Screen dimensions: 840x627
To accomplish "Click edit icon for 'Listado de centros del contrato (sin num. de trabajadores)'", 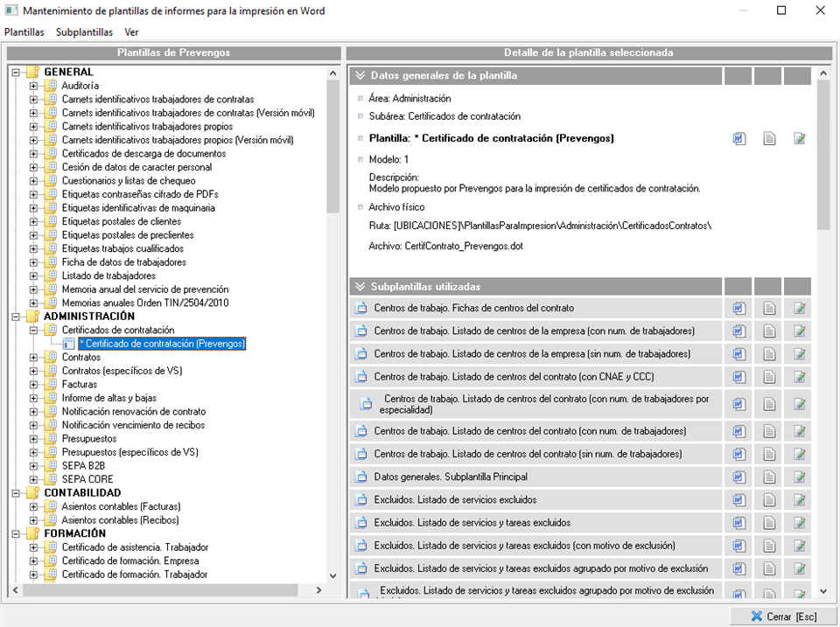I will [x=799, y=455].
